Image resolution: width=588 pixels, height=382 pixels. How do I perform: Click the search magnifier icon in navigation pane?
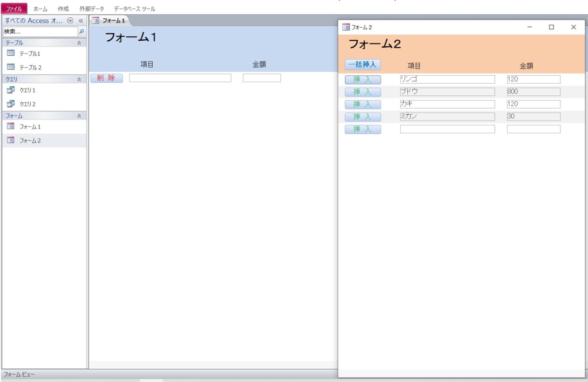82,32
